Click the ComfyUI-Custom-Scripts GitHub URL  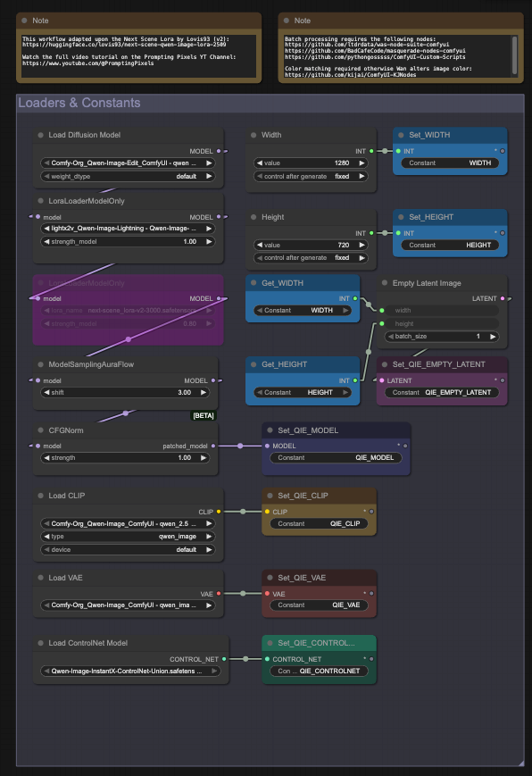(375, 57)
